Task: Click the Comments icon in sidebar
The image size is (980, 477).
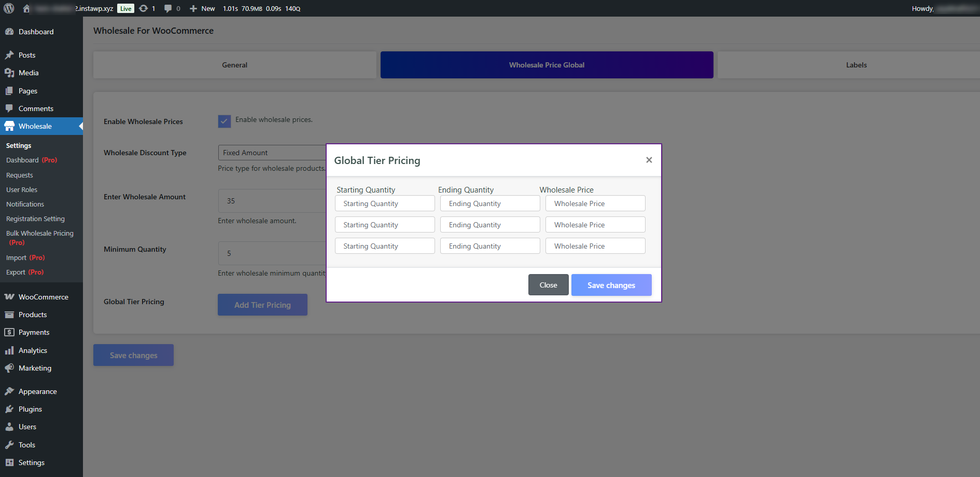Action: 9,108
